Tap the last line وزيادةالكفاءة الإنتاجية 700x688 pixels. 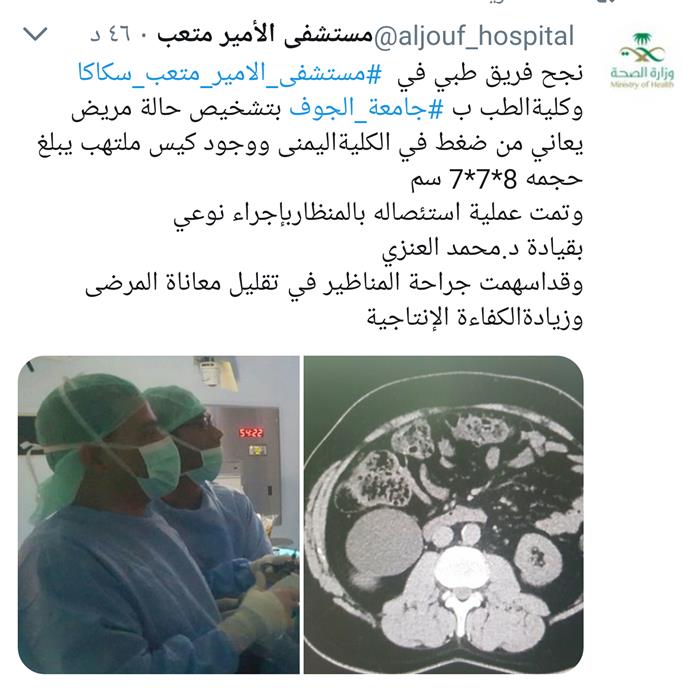475,318
